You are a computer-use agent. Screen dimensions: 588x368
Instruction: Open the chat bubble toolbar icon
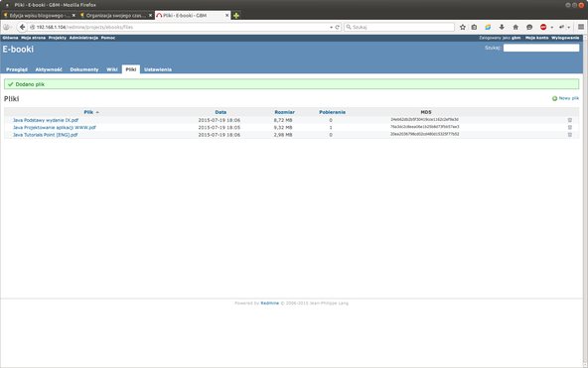(x=529, y=27)
